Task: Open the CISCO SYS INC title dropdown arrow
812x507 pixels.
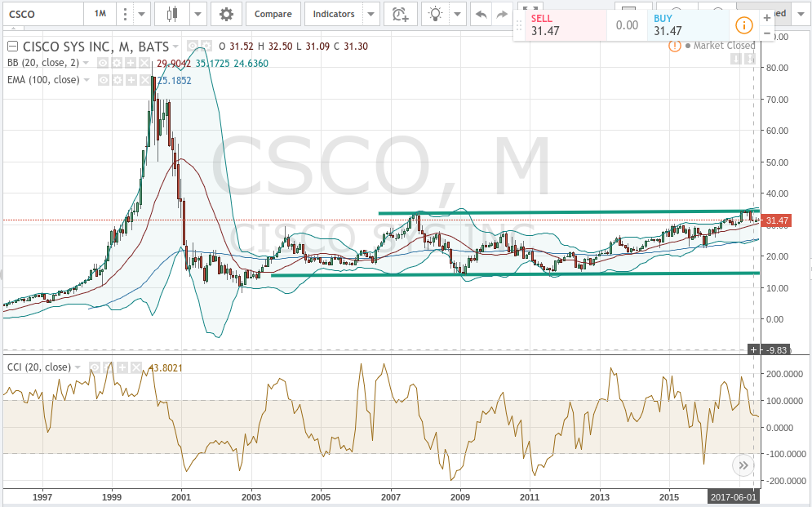Action: (176, 47)
